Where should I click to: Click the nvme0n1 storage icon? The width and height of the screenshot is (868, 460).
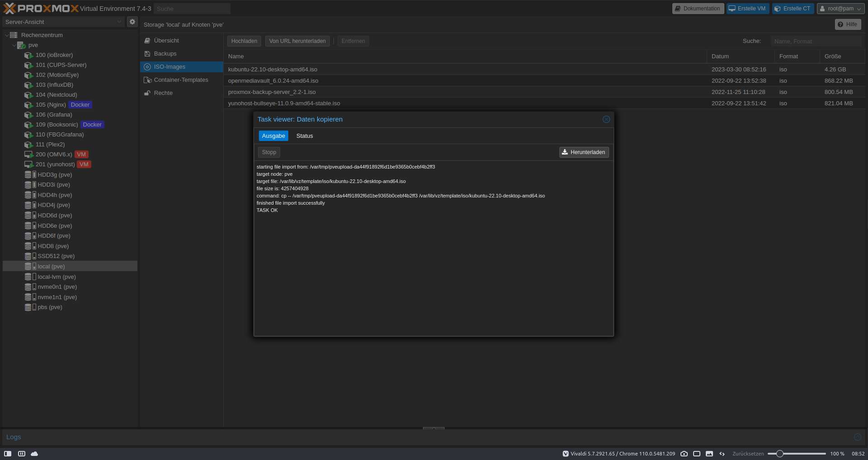(x=30, y=287)
